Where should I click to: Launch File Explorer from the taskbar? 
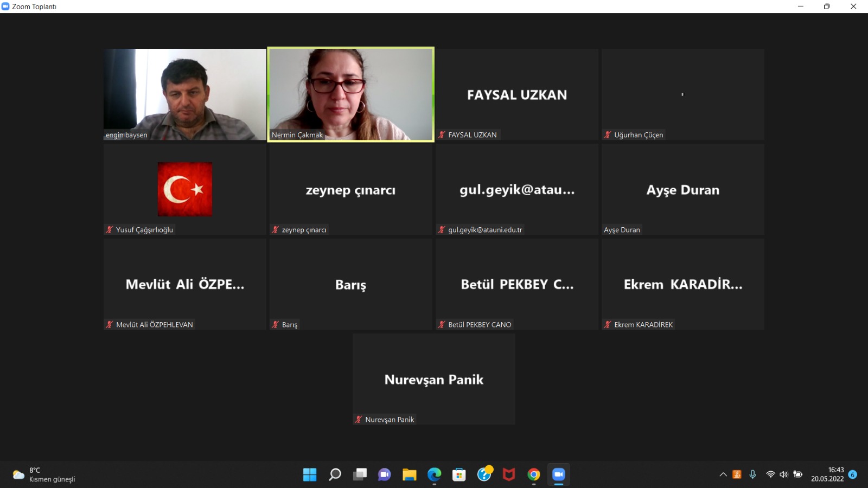[409, 475]
